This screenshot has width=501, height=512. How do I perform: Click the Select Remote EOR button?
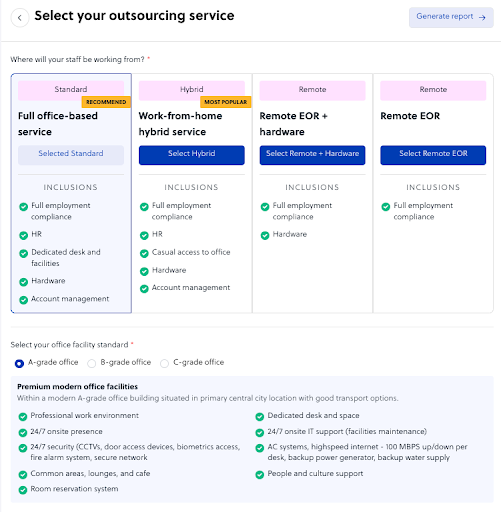tap(433, 155)
